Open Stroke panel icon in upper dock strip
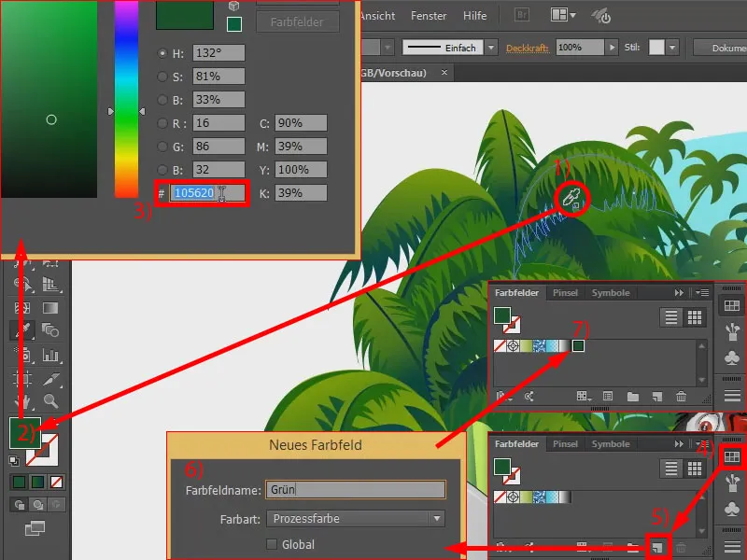 tap(732, 395)
